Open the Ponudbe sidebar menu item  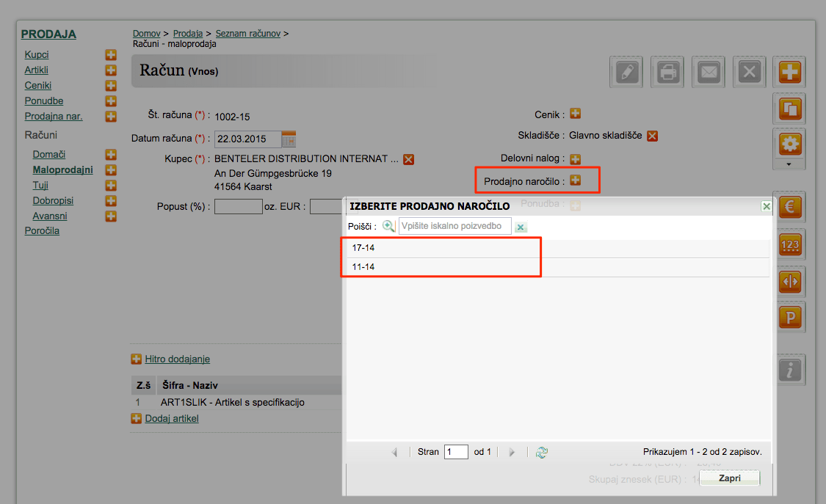pyautogui.click(x=44, y=101)
